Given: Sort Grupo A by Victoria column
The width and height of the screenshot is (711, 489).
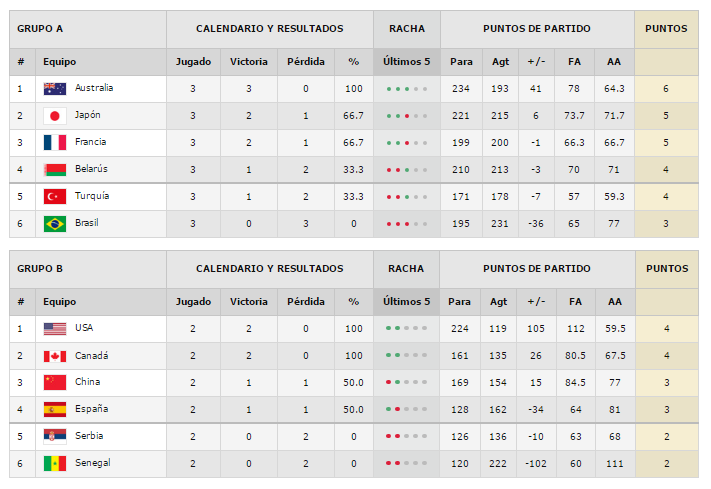Looking at the screenshot, I should (x=248, y=62).
